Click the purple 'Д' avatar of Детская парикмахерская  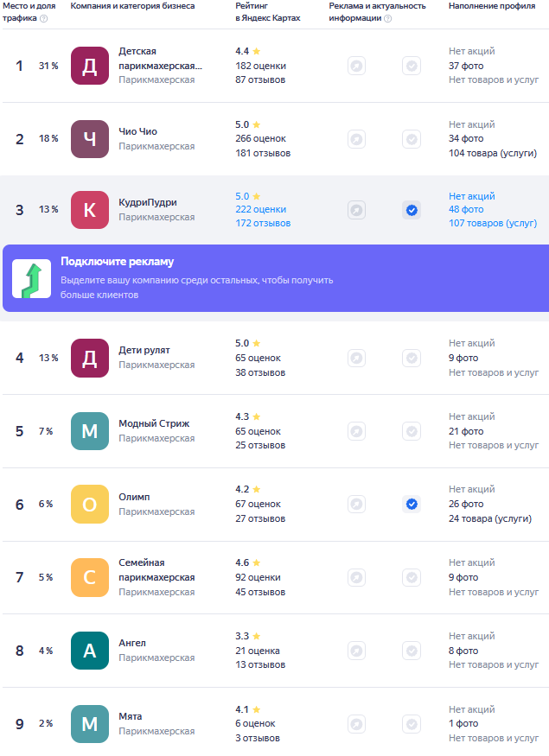click(x=90, y=66)
